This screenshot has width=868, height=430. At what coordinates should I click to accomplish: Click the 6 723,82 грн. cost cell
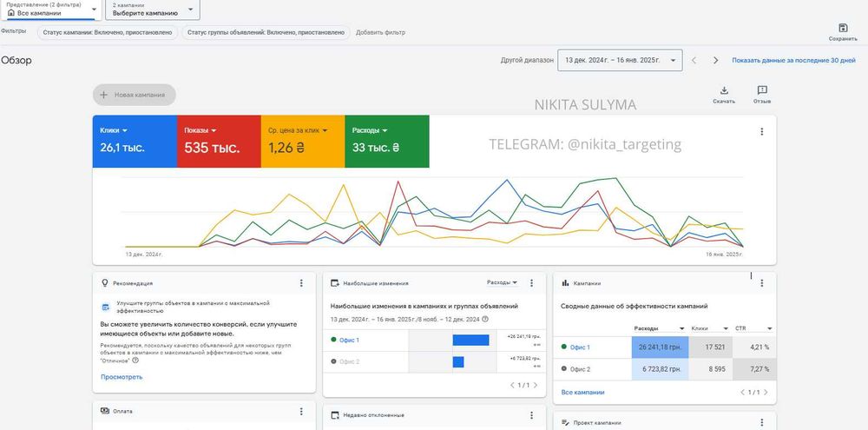(660, 369)
